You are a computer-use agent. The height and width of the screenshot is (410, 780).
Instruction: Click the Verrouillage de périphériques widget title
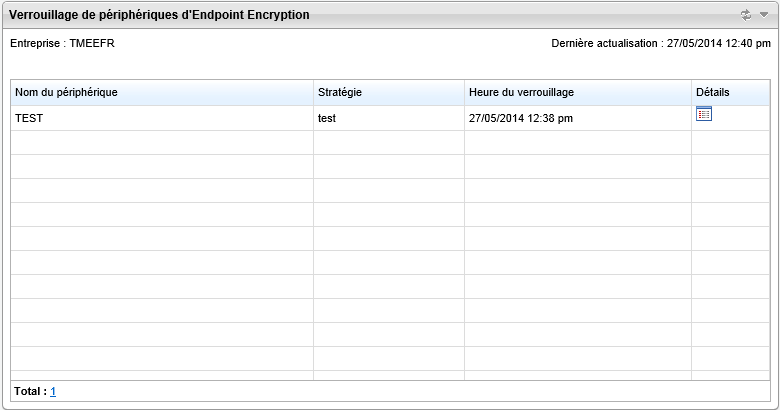point(159,15)
